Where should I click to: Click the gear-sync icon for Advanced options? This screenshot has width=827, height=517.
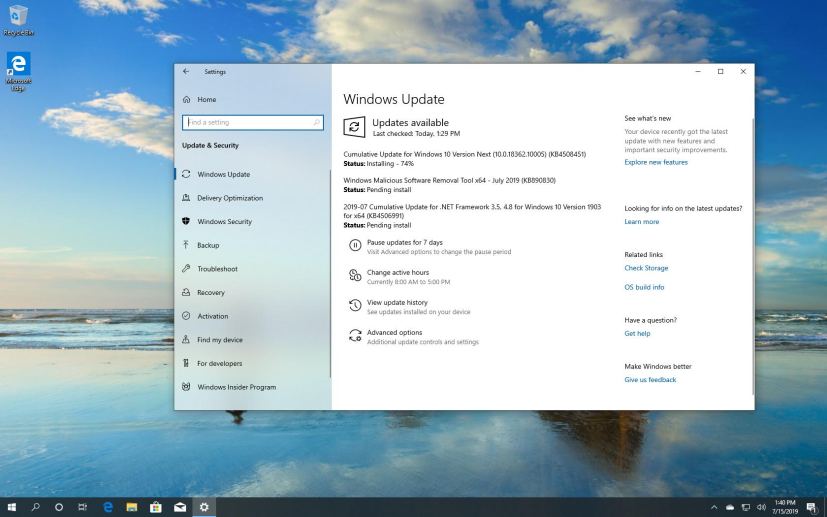(355, 336)
